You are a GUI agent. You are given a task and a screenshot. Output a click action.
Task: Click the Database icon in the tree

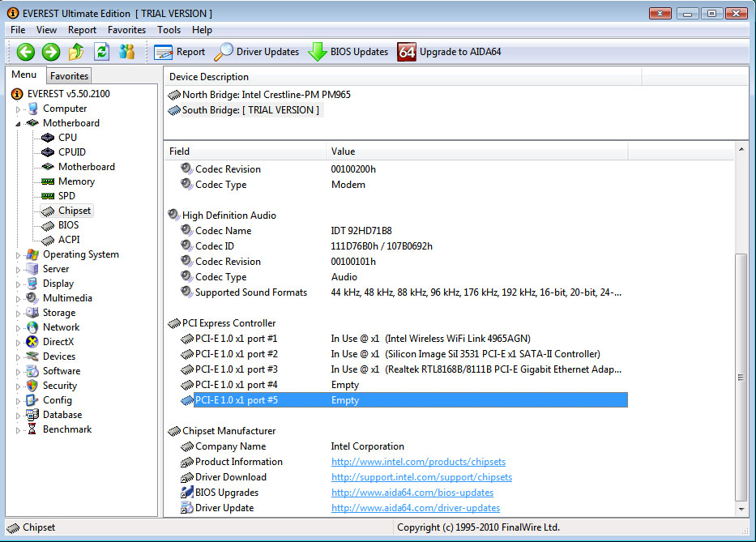pos(32,415)
